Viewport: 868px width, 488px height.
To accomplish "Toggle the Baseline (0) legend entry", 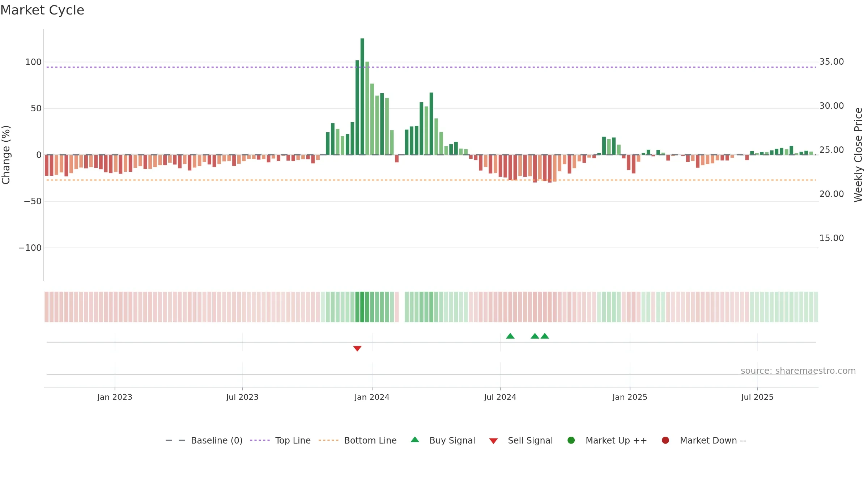I will click(204, 440).
